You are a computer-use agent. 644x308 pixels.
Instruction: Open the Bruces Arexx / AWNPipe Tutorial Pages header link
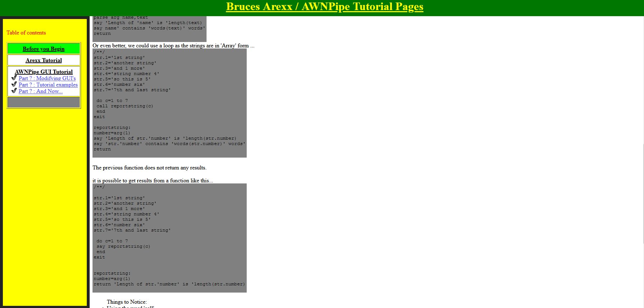point(325,7)
